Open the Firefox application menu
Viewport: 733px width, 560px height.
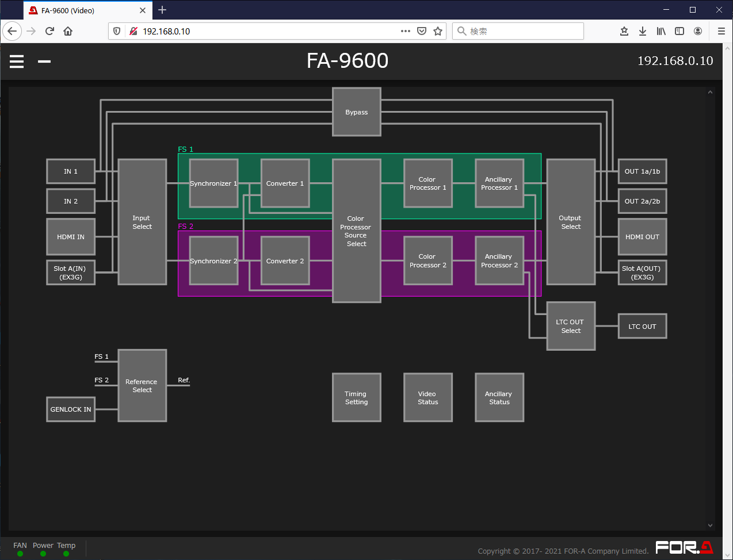click(x=721, y=31)
